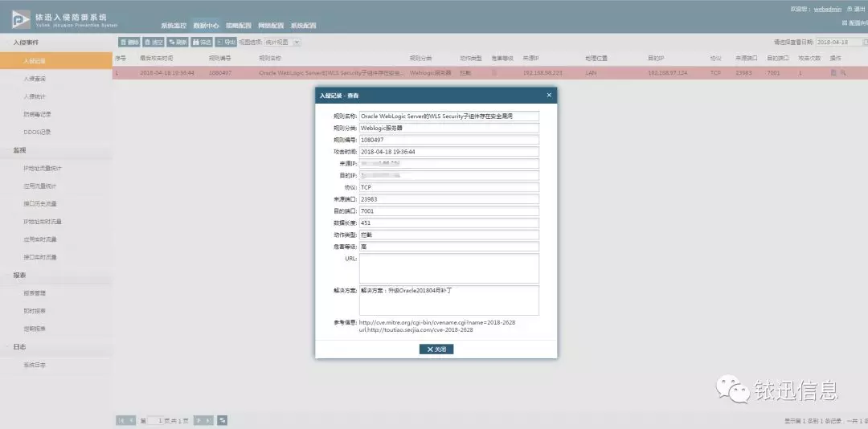Open 应用实时流量 in the sidebar

[56, 239]
